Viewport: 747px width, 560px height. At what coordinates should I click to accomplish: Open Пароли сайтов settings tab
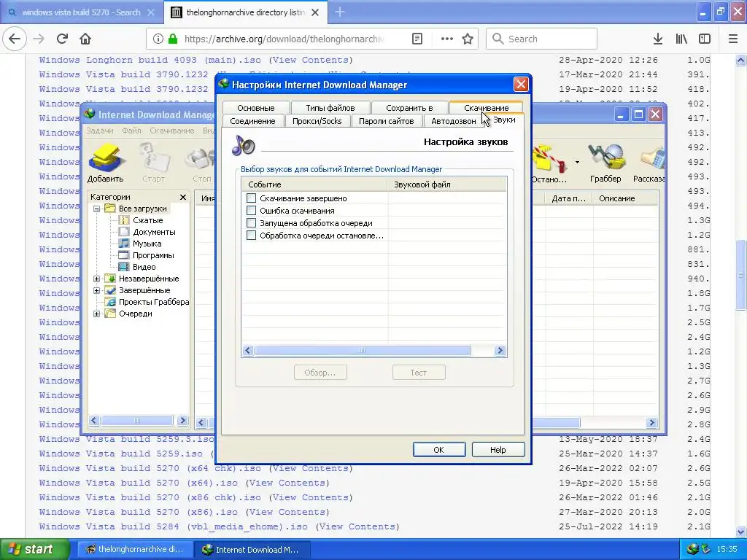[386, 121]
